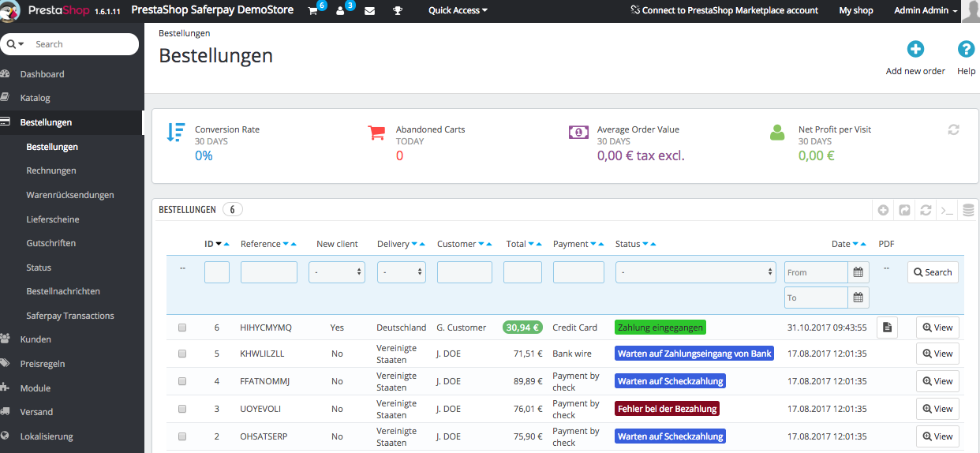Refresh the KPI statistics panel
Screen dimensions: 980x453
pos(953,129)
